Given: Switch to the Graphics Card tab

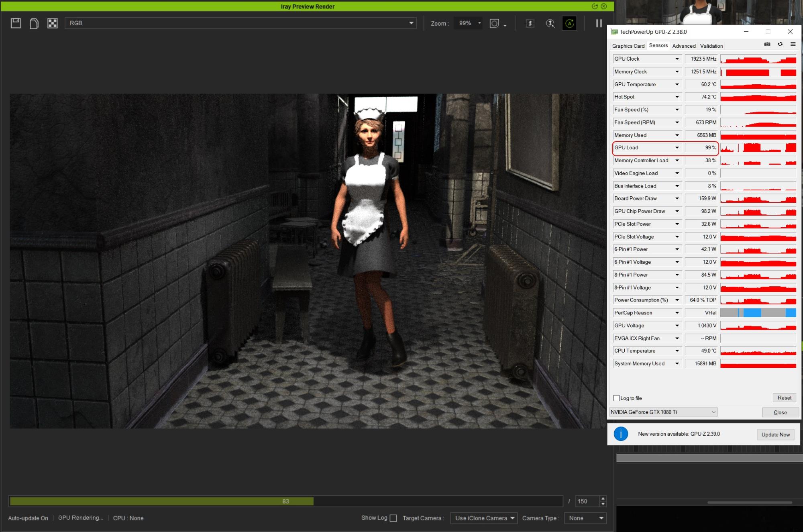Looking at the screenshot, I should coord(628,46).
